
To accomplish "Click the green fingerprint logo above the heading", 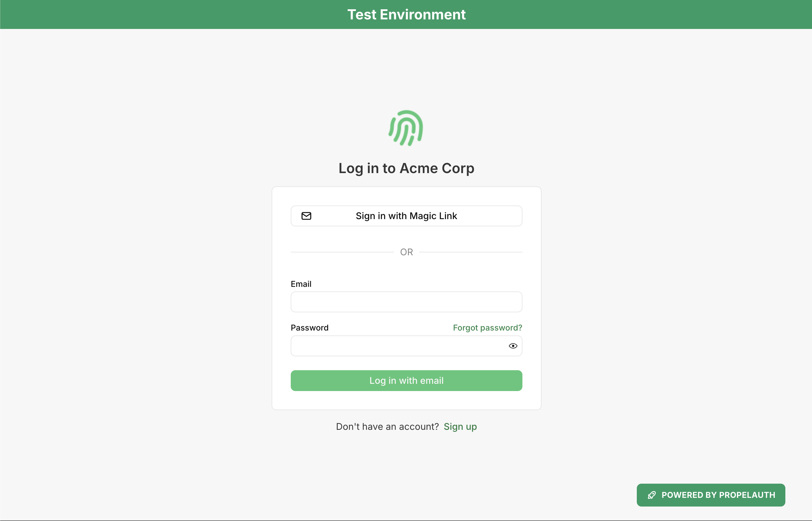I will pyautogui.click(x=406, y=128).
